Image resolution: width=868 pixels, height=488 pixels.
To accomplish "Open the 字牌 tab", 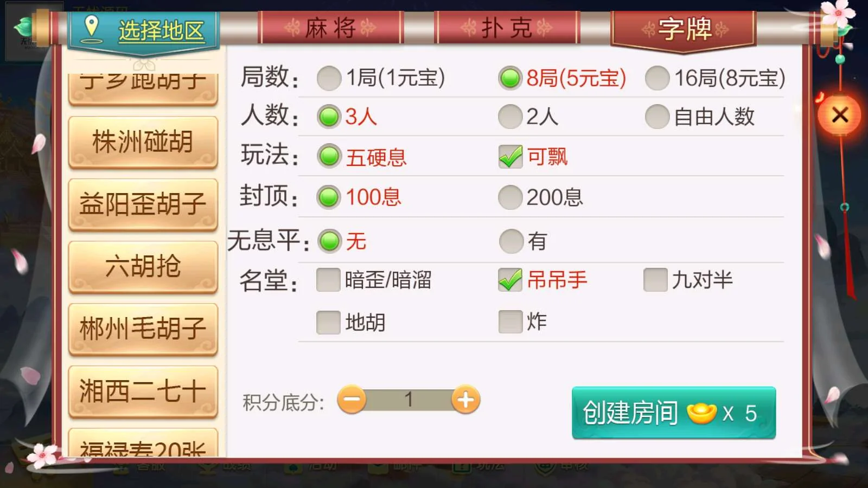I will [x=685, y=29].
